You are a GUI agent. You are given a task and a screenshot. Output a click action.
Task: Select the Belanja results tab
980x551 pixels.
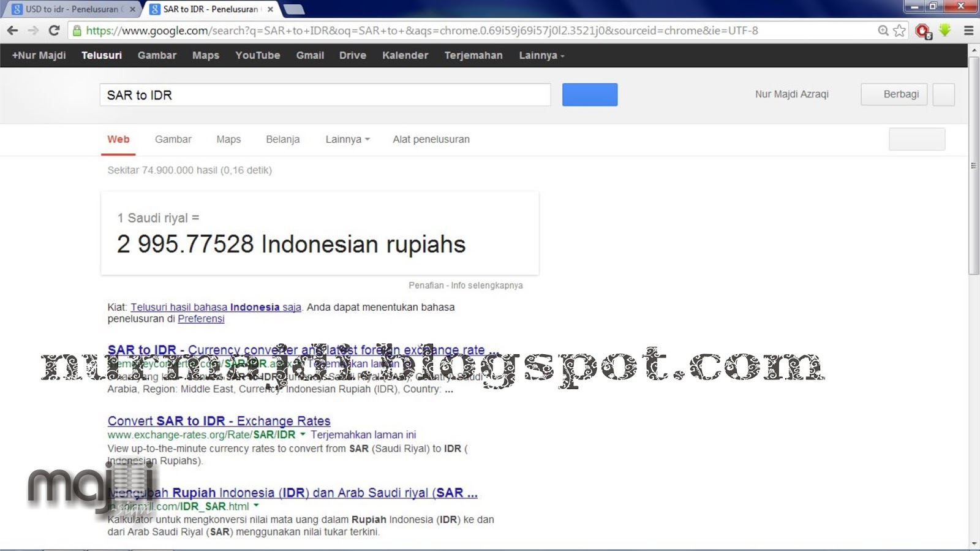pyautogui.click(x=283, y=139)
